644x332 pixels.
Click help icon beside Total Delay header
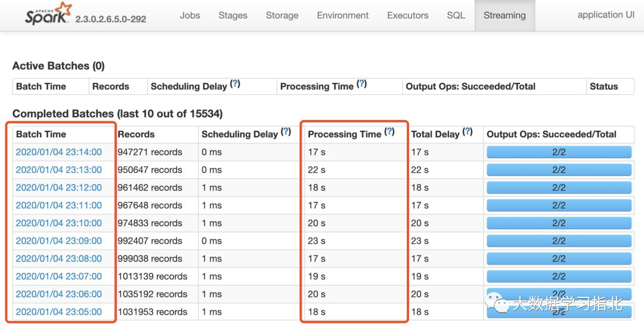pyautogui.click(x=467, y=132)
